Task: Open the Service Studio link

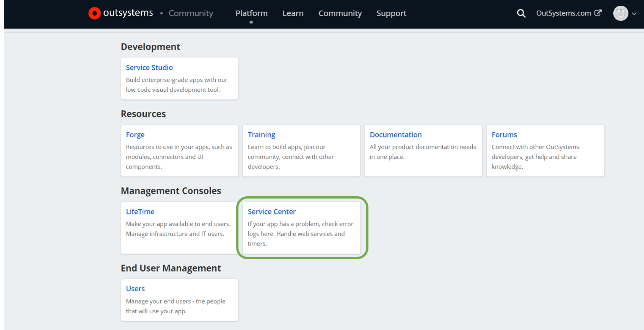Action: pyautogui.click(x=149, y=67)
